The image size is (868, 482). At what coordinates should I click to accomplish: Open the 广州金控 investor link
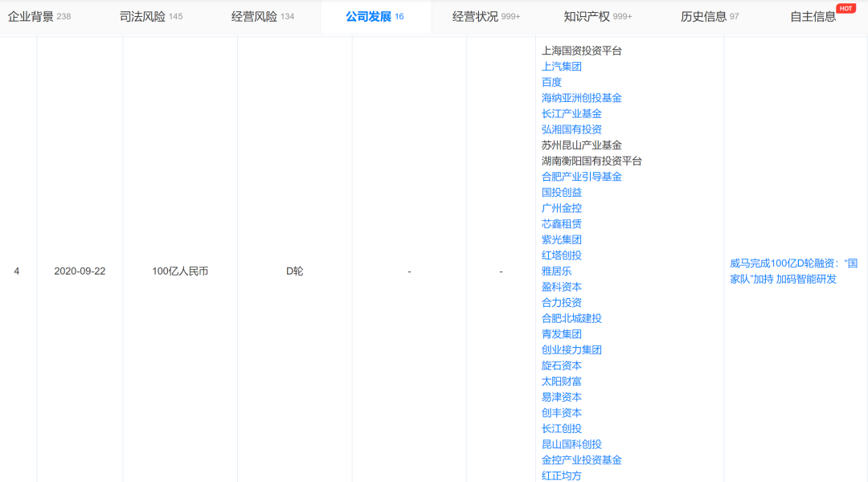[562, 208]
